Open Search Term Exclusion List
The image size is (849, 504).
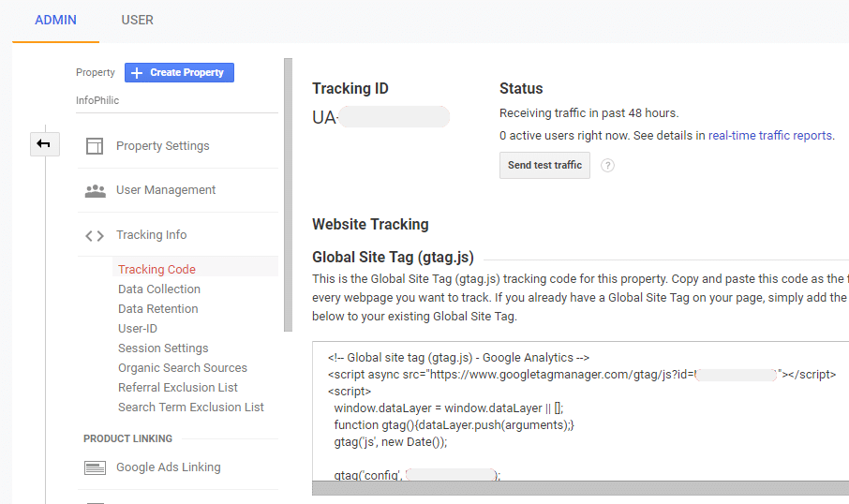(190, 408)
